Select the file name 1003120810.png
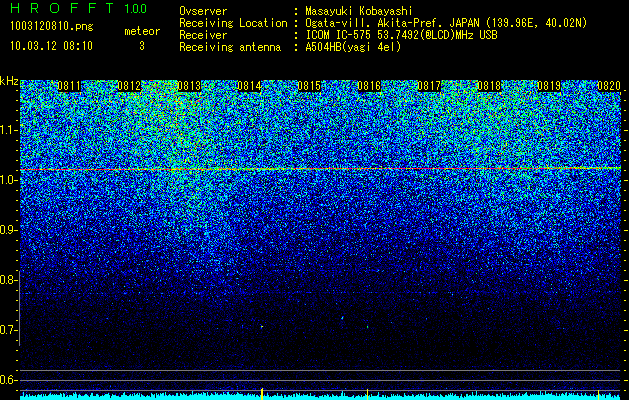629x400 pixels. click(x=52, y=26)
